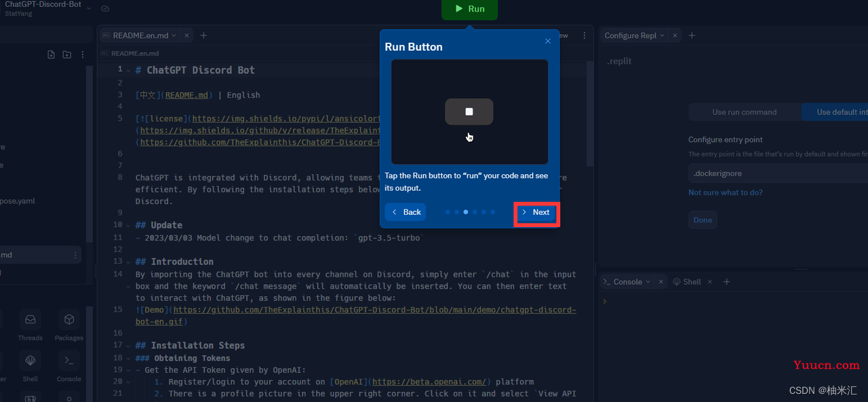The image size is (868, 402).
Task: Add a new tab beside Configure Repl
Action: (692, 35)
